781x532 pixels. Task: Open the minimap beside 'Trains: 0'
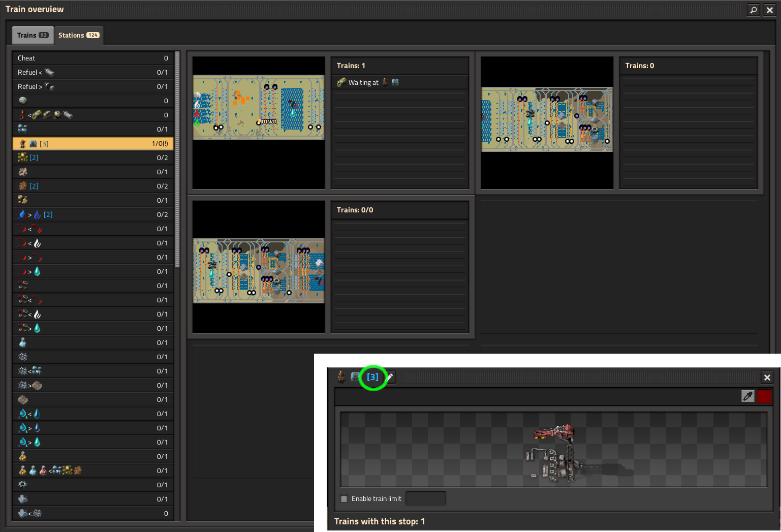pos(547,122)
